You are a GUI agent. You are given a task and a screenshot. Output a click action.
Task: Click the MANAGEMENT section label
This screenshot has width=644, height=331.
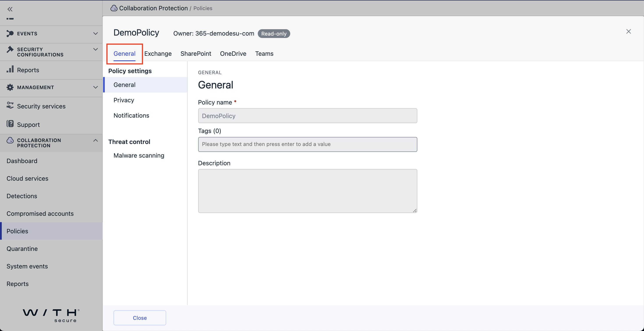[36, 87]
